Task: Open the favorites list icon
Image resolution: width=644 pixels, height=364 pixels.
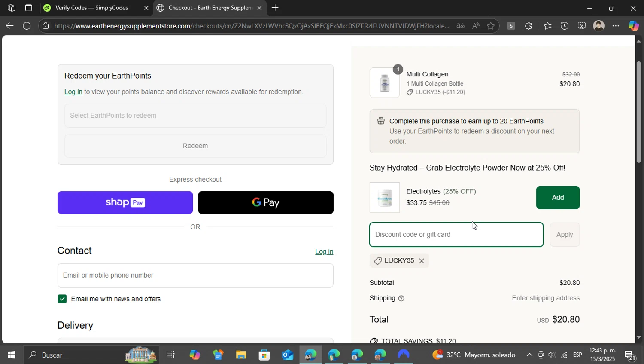Action: point(547,26)
